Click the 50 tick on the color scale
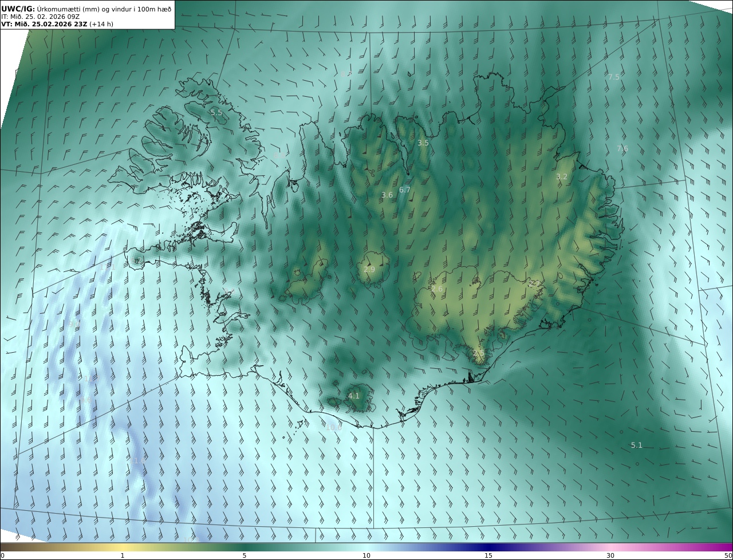This screenshot has width=733, height=560. [728, 555]
